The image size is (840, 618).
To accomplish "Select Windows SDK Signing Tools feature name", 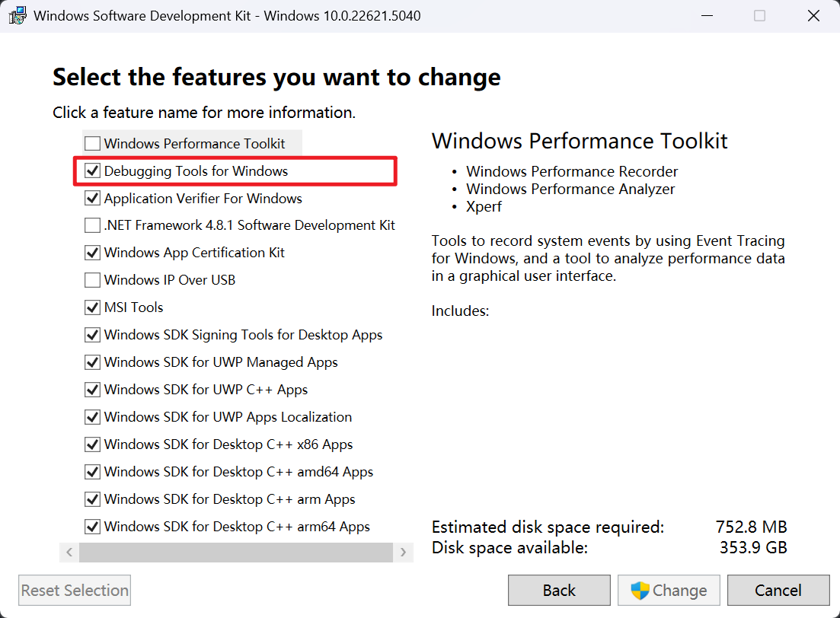I will [243, 335].
